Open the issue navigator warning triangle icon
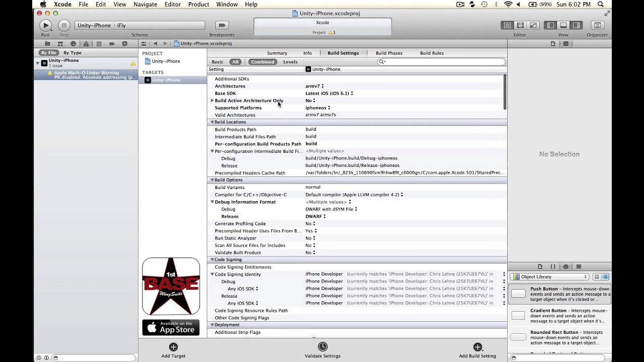This screenshot has height=362, width=644. (x=86, y=44)
